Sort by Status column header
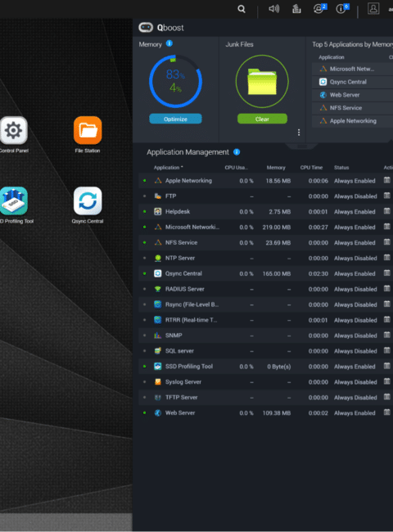This screenshot has height=532, width=393. (341, 168)
